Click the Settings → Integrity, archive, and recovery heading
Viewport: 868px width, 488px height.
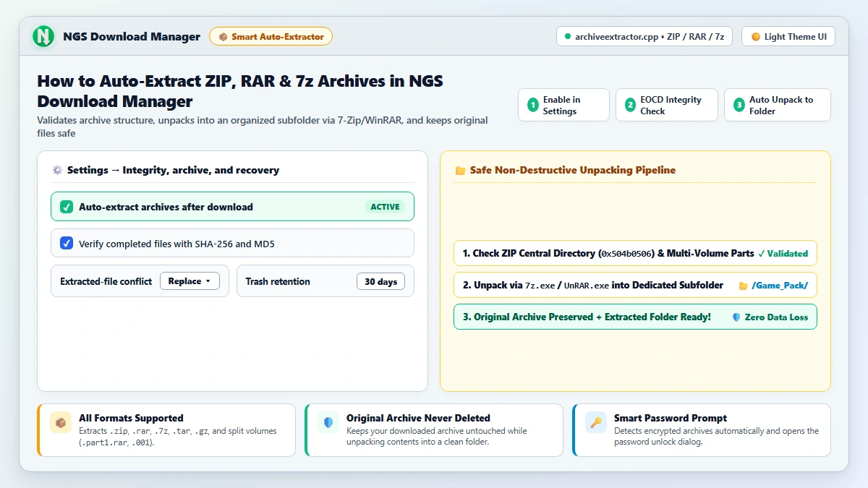pos(173,170)
